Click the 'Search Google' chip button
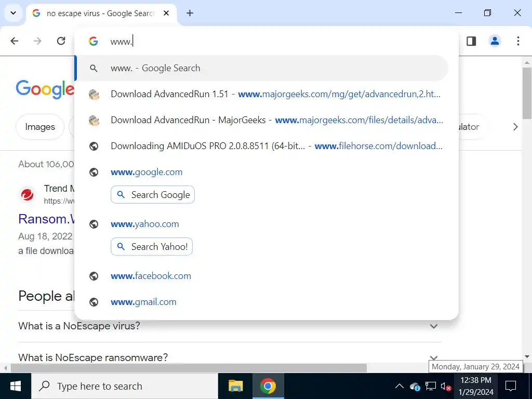Viewport: 532px width, 399px height. 153,195
